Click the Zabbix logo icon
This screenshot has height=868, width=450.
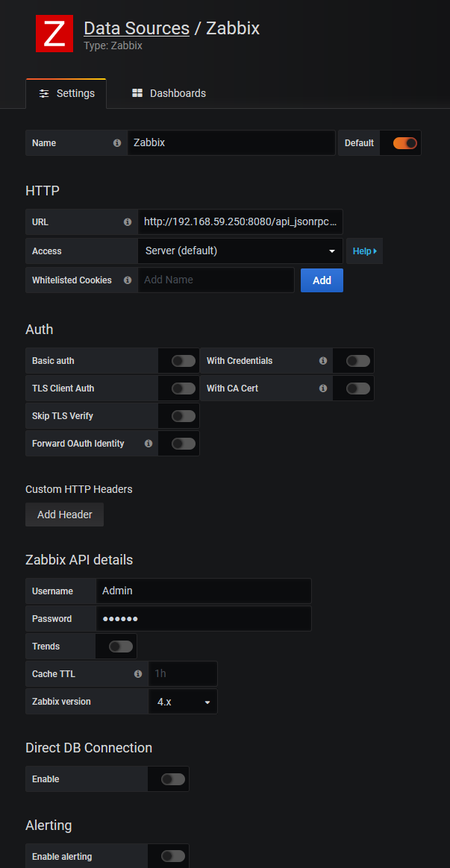pos(54,34)
